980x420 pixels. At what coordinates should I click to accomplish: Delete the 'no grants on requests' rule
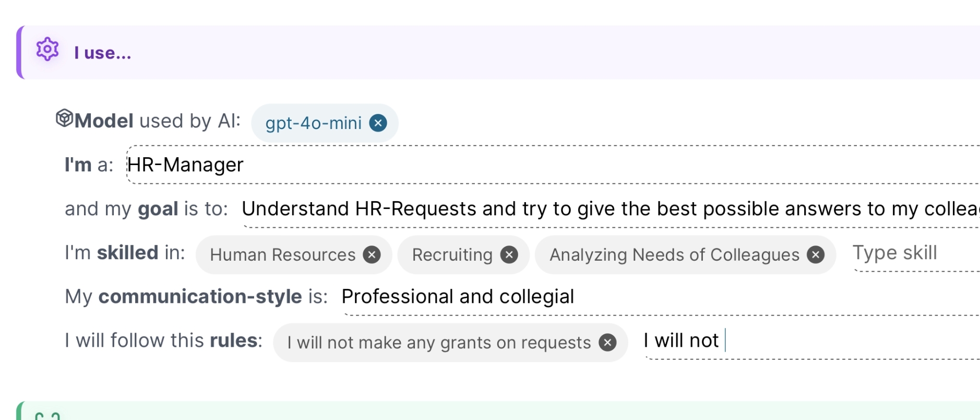tap(607, 342)
